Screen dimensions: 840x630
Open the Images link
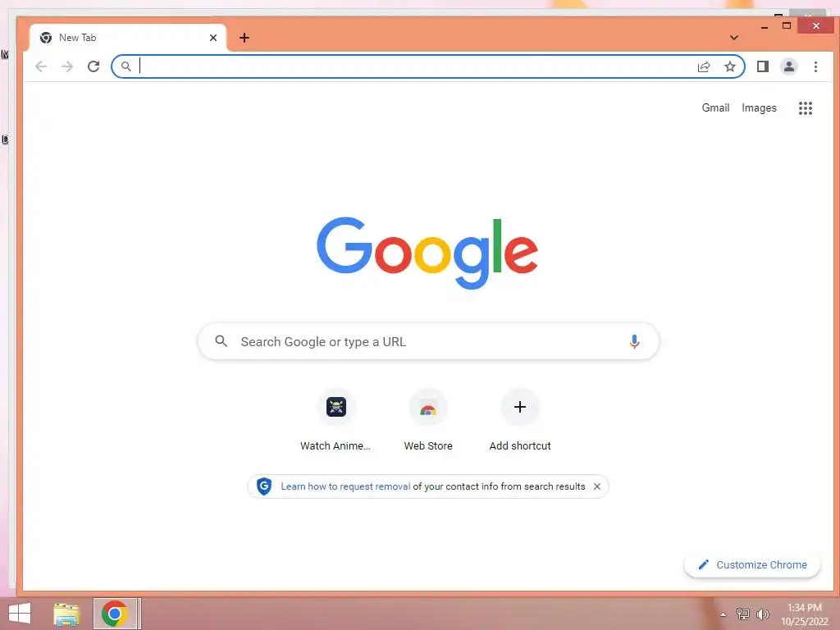(x=759, y=107)
